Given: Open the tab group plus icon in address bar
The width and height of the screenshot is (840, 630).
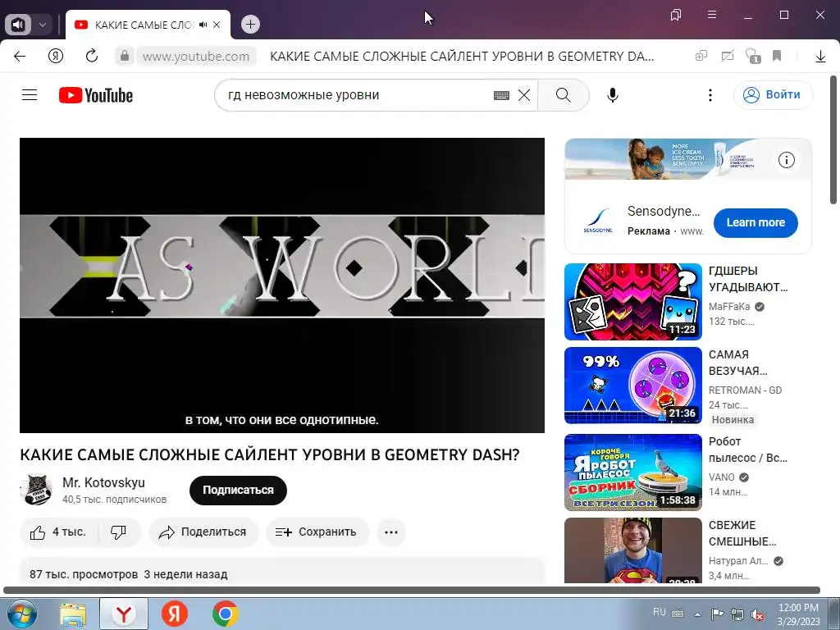Looking at the screenshot, I should pyautogui.click(x=701, y=56).
